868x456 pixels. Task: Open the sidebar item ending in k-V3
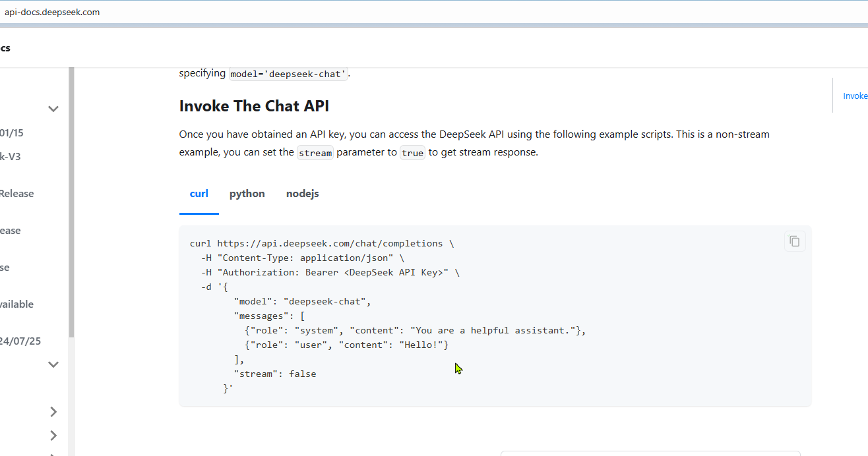11,157
